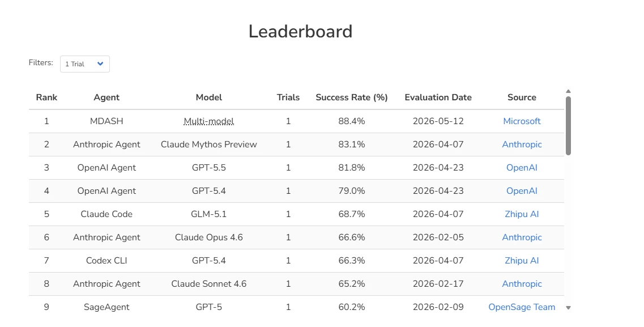Click the table's vertical scrollbar thumb

569,126
